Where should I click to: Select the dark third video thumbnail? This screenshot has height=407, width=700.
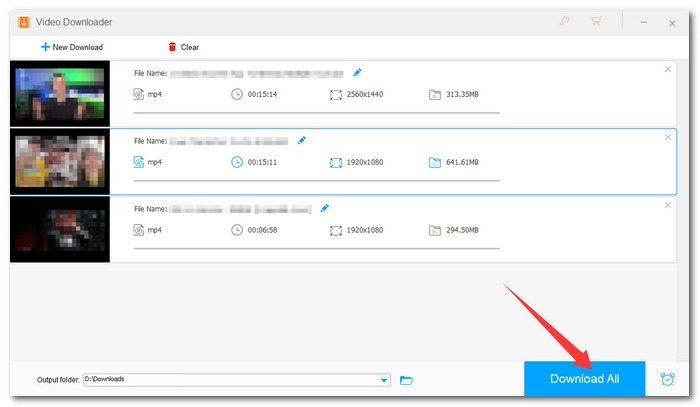tap(60, 229)
